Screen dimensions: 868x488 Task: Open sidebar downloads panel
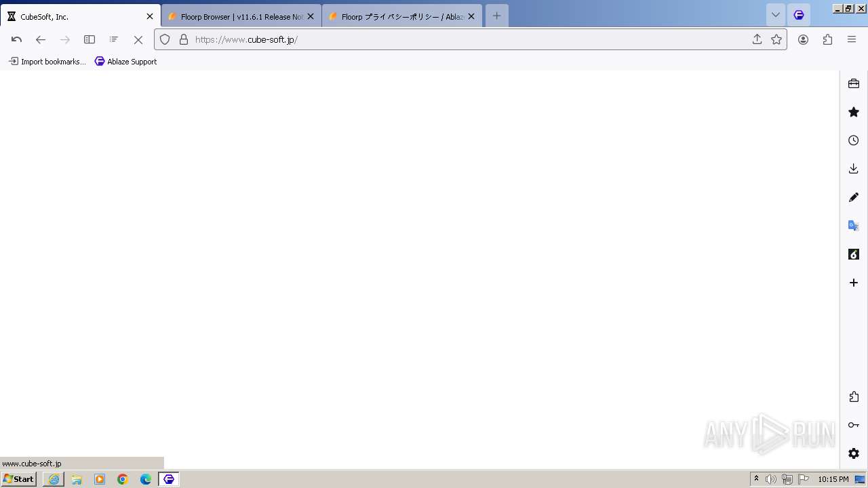click(854, 169)
